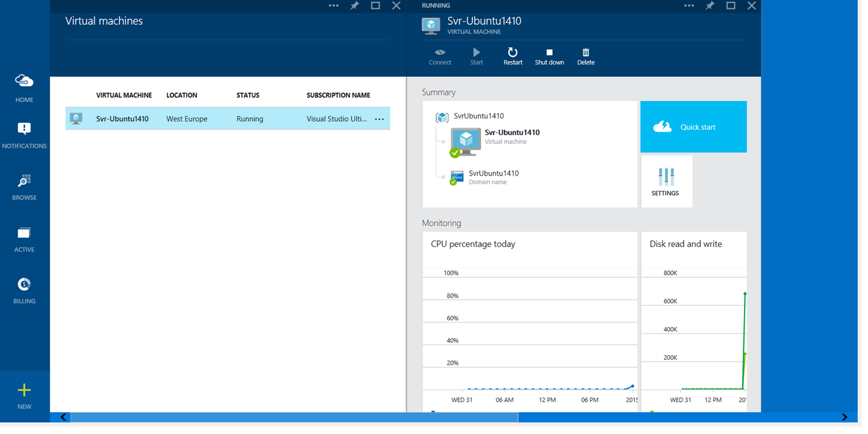Click the 40% label on the CPU chart
This screenshot has height=434, width=868.
coord(453,340)
